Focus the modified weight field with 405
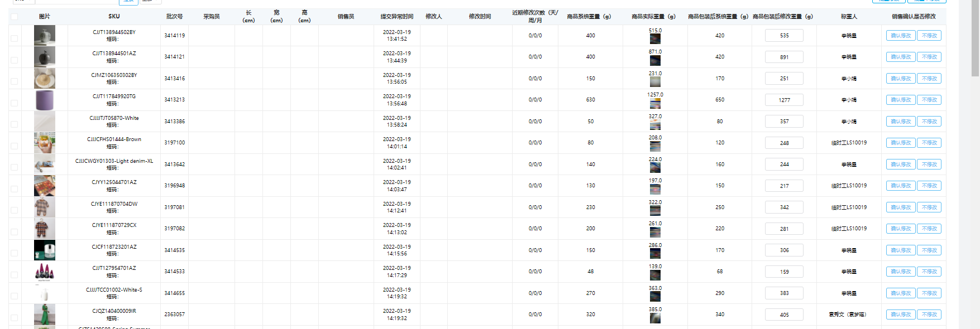The width and height of the screenshot is (980, 329). (784, 315)
